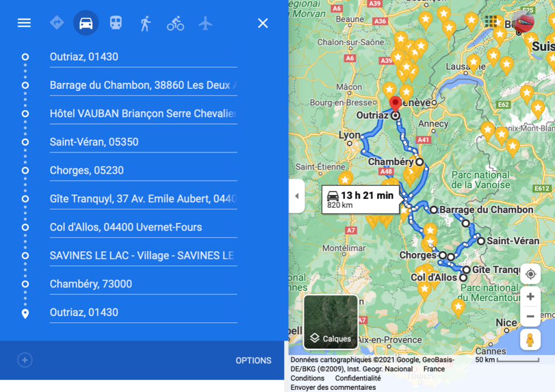Click the red destination pin at Outriaz
This screenshot has height=392, width=555.
[x=395, y=104]
